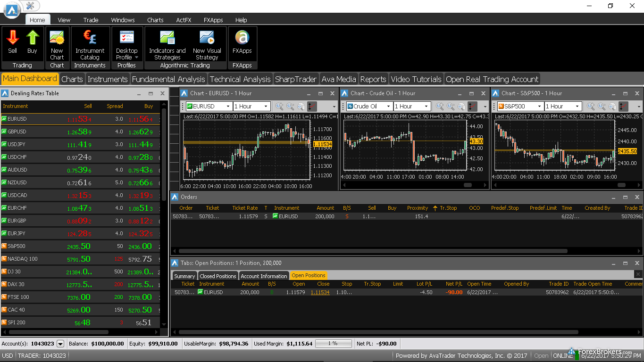
Task: Zoom in on the Crude Oil chart
Action: coord(440,107)
